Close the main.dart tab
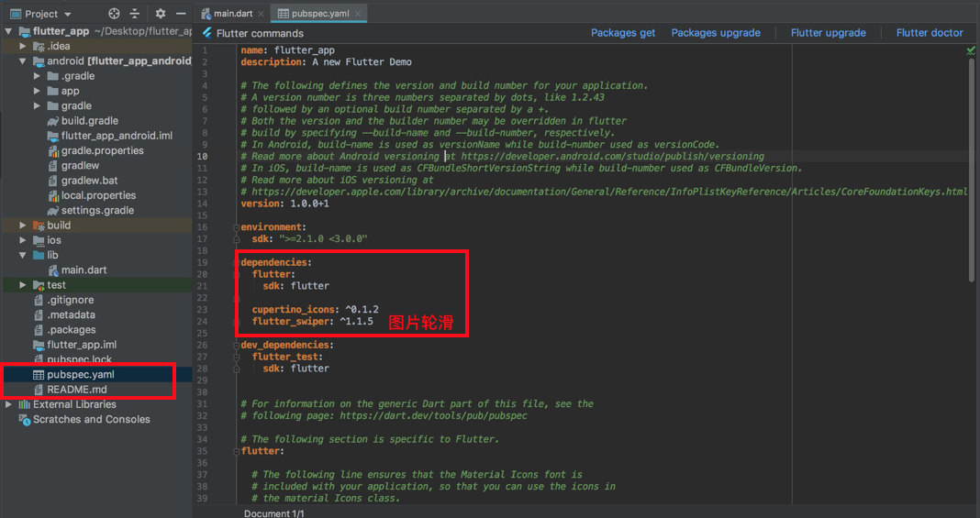Image resolution: width=980 pixels, height=518 pixels. [261, 14]
